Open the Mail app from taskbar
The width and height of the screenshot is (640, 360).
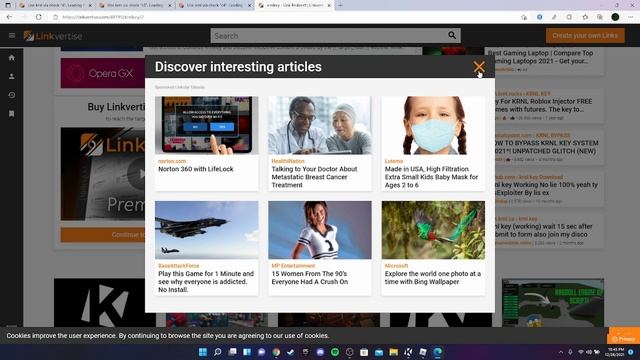tap(379, 352)
